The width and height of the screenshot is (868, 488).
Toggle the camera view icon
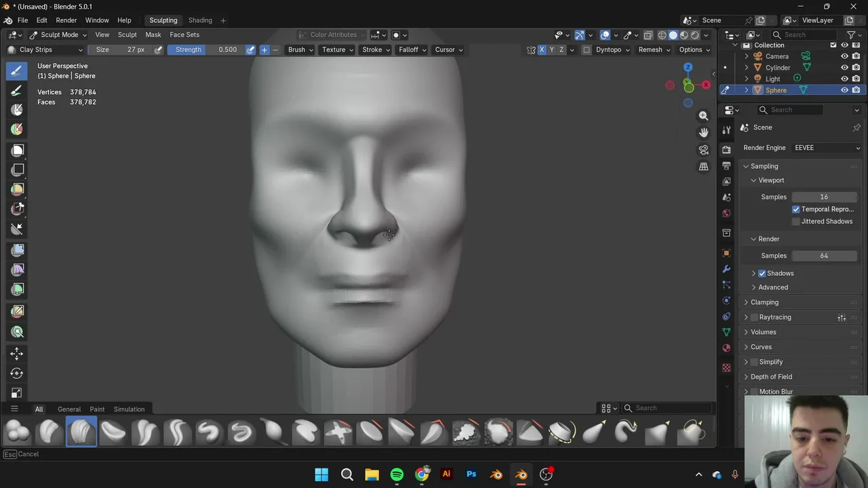[x=703, y=150]
